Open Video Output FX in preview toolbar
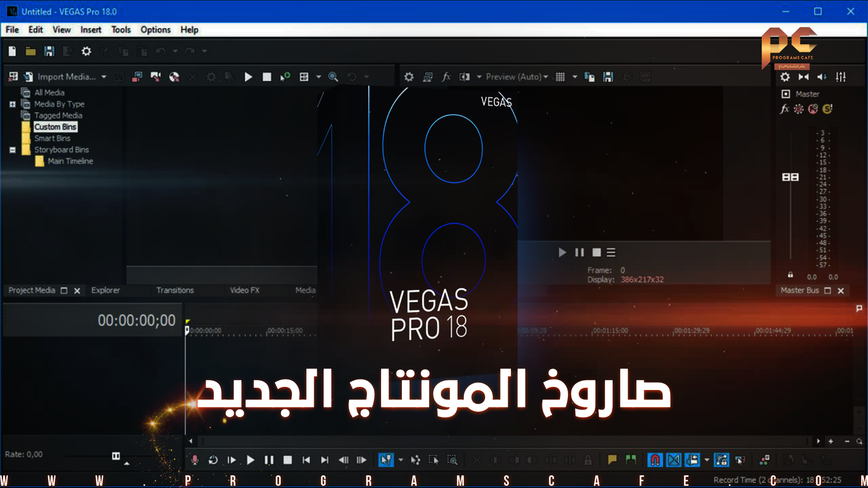 [446, 77]
